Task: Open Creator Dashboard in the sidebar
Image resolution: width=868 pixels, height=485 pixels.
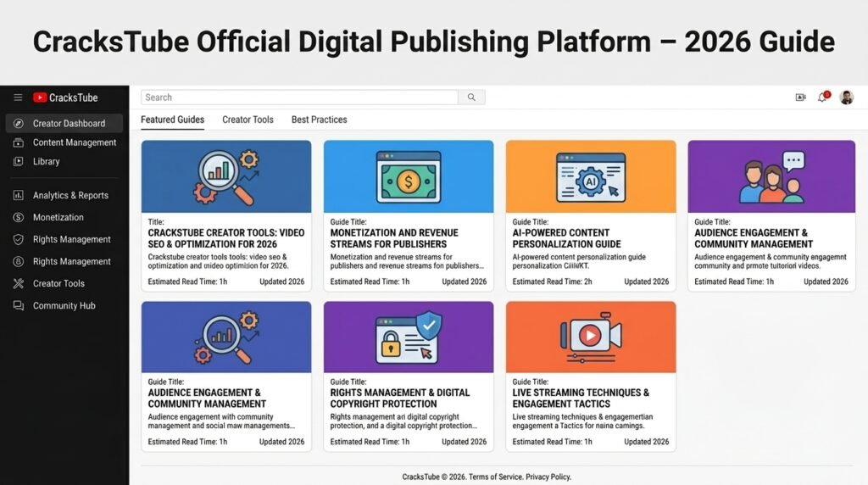Action: tap(64, 124)
